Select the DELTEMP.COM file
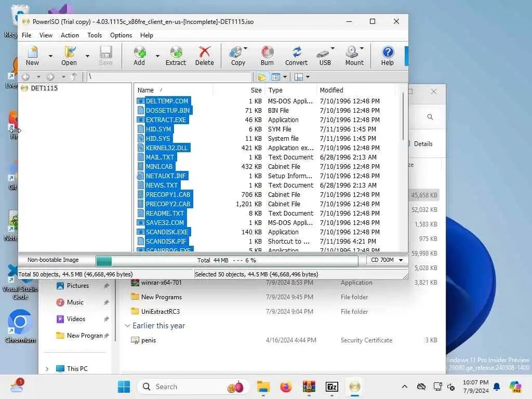The image size is (532, 399). pos(167,101)
